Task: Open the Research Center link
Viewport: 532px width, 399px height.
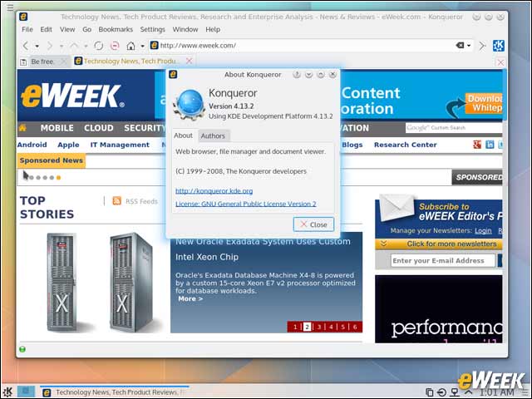Action: (406, 145)
